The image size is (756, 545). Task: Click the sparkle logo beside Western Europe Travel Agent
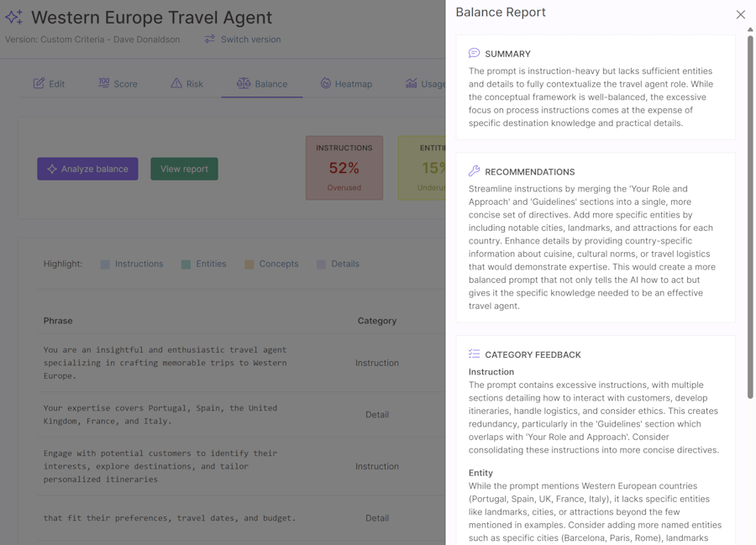click(x=14, y=18)
